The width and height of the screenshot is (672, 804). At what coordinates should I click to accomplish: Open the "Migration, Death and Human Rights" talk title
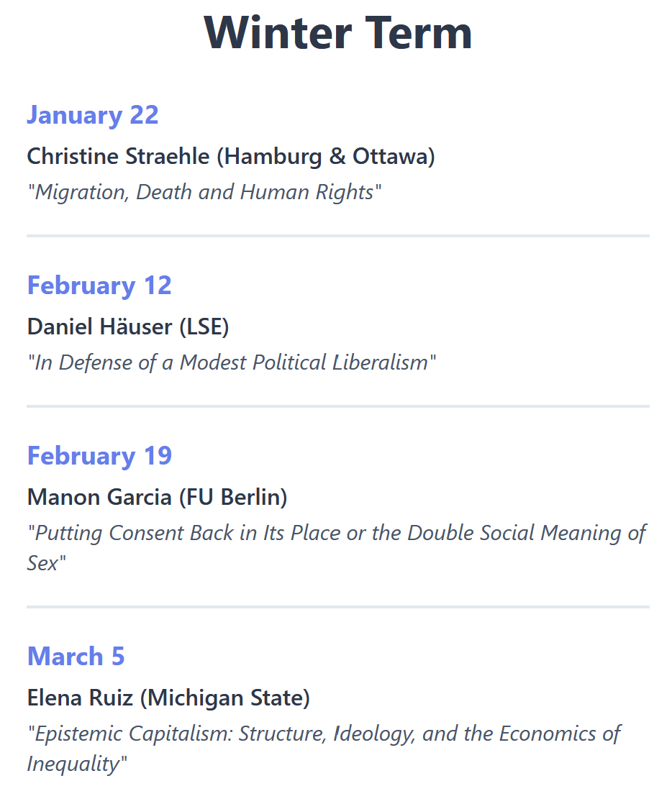(x=204, y=192)
